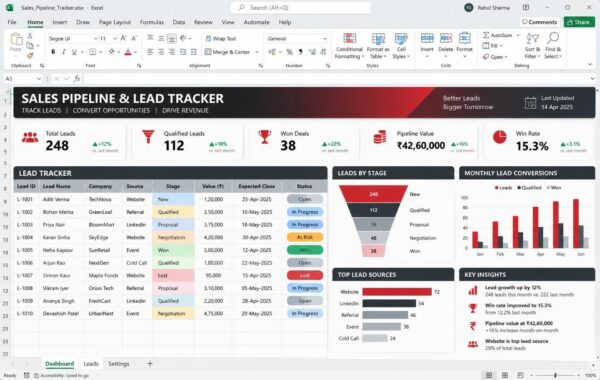Open Format as Table gallery

coord(378,46)
